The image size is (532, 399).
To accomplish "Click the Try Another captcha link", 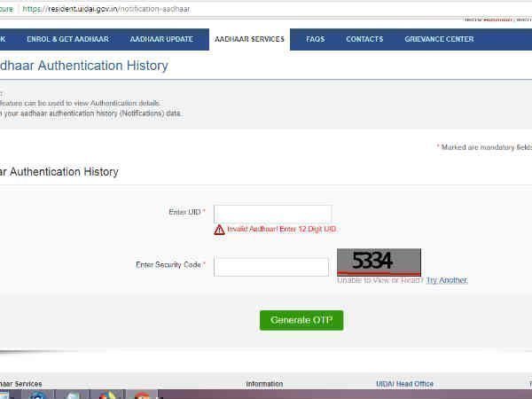I will [446, 280].
